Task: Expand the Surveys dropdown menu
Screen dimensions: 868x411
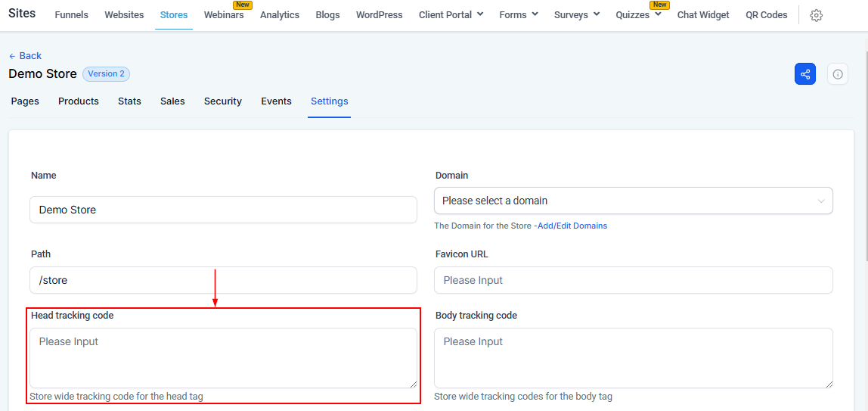Action: pyautogui.click(x=576, y=15)
